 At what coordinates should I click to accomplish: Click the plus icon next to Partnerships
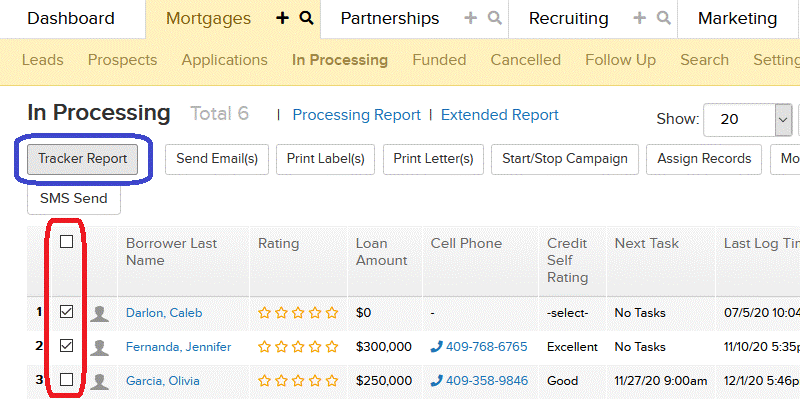pos(470,18)
